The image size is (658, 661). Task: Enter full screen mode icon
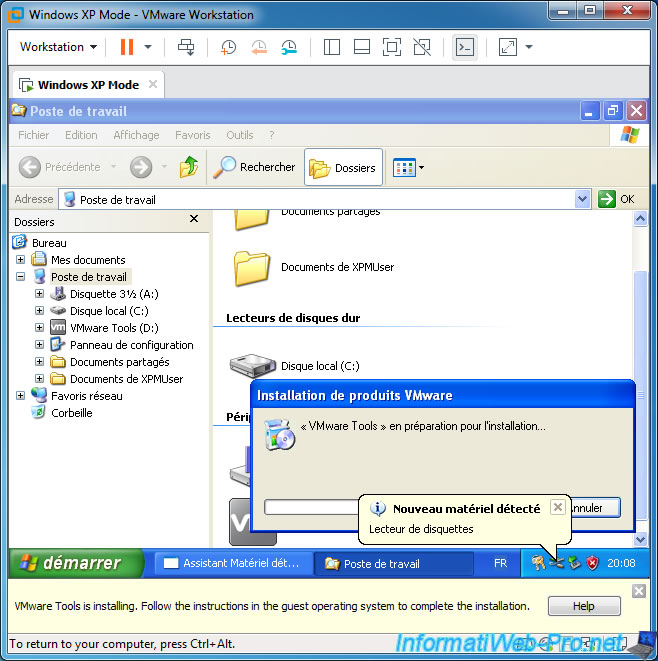(x=392, y=47)
